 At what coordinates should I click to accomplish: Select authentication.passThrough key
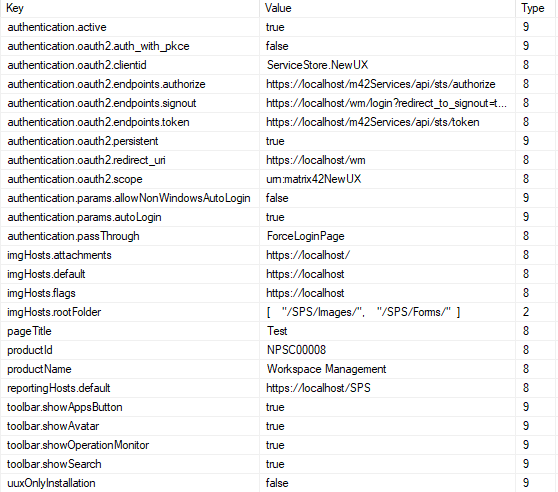73,236
